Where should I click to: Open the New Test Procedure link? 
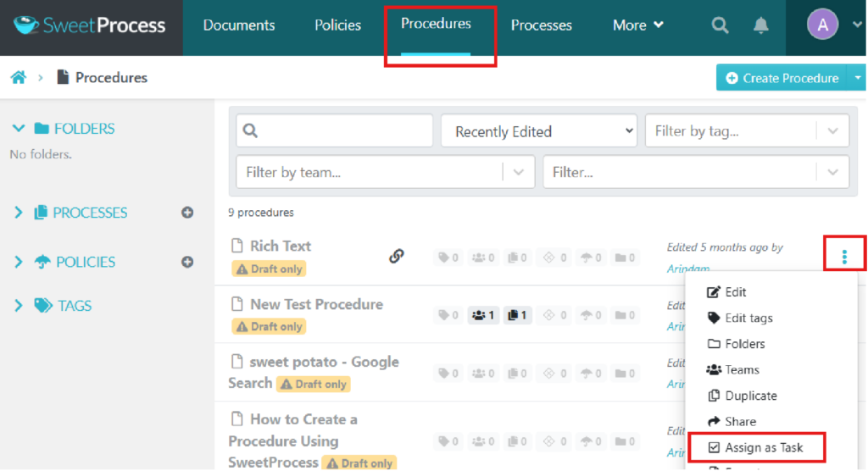(316, 304)
